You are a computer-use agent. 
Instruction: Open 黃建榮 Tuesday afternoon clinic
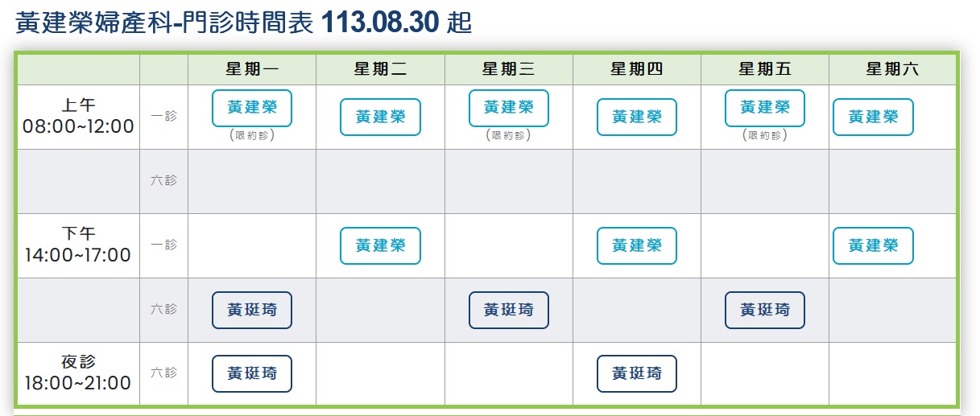click(x=380, y=246)
